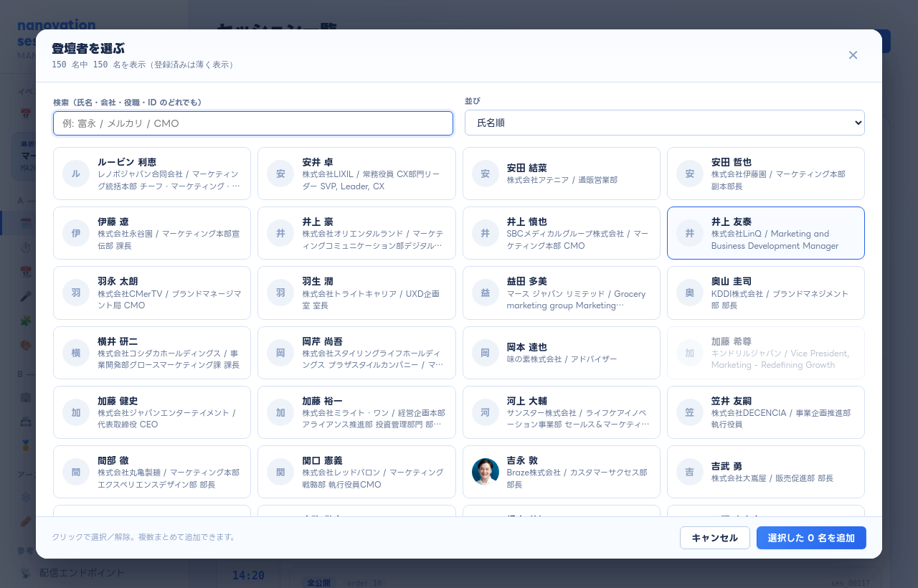Screen dimensions: 918x588
Task: Select speaker card 羽生 潤
Action: (x=356, y=293)
